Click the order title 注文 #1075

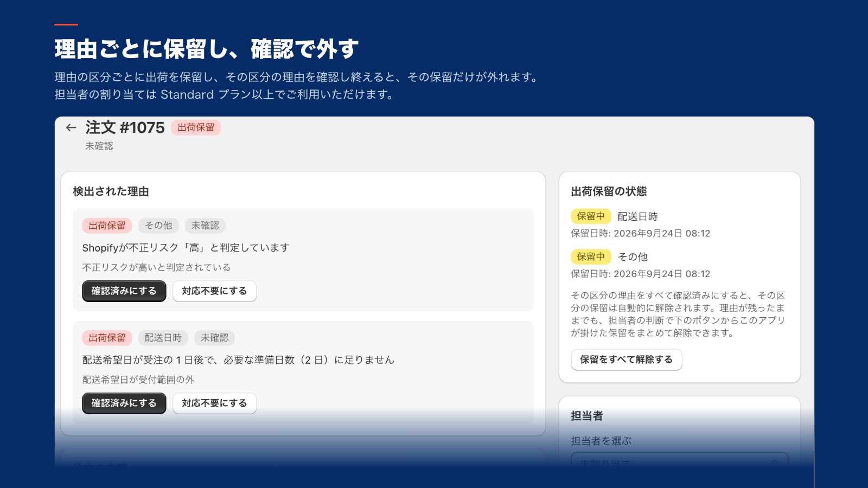[x=125, y=127]
